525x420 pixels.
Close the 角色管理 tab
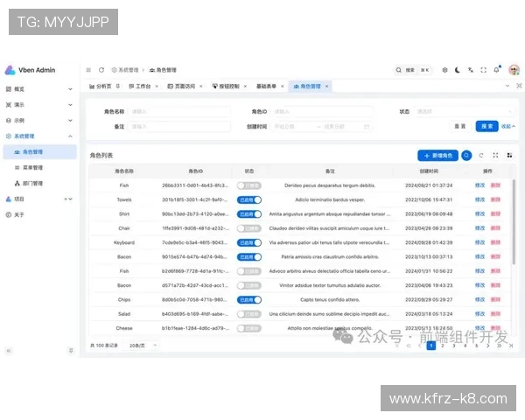[326, 86]
